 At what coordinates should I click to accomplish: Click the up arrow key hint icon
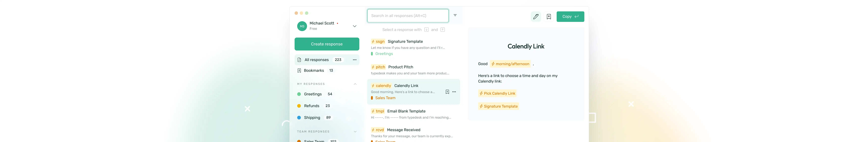[x=442, y=30]
